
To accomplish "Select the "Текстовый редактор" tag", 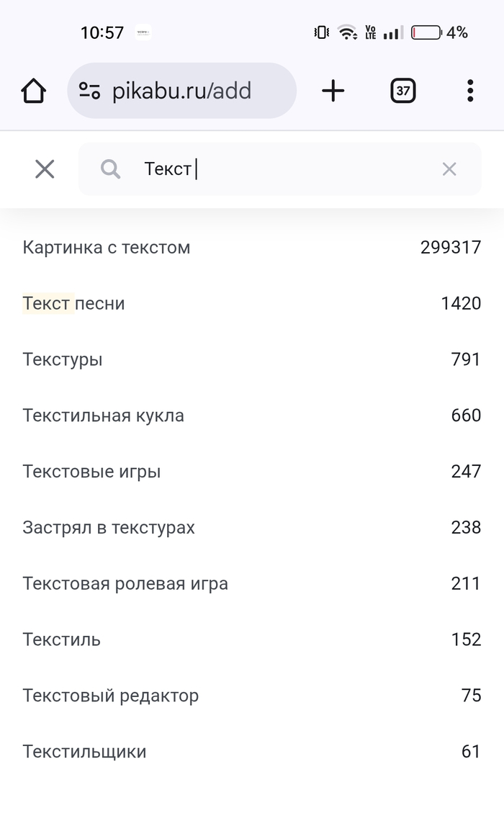I will point(111,696).
